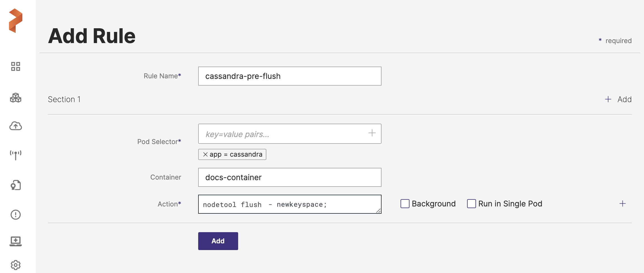Click the Container text field
The height and width of the screenshot is (273, 644).
(290, 177)
